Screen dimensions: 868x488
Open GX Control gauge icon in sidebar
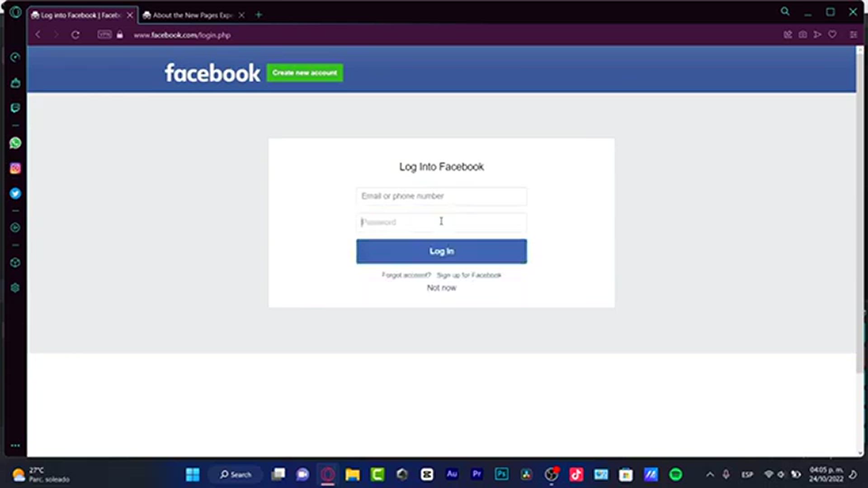15,57
